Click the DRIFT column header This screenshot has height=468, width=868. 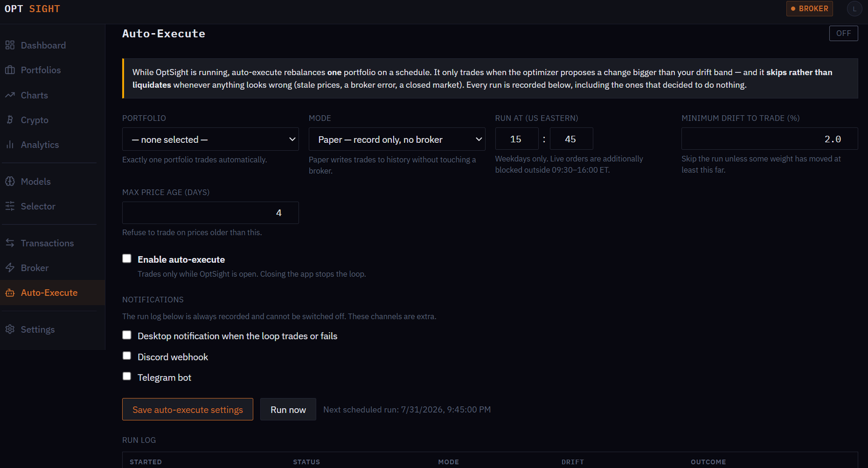pyautogui.click(x=573, y=462)
